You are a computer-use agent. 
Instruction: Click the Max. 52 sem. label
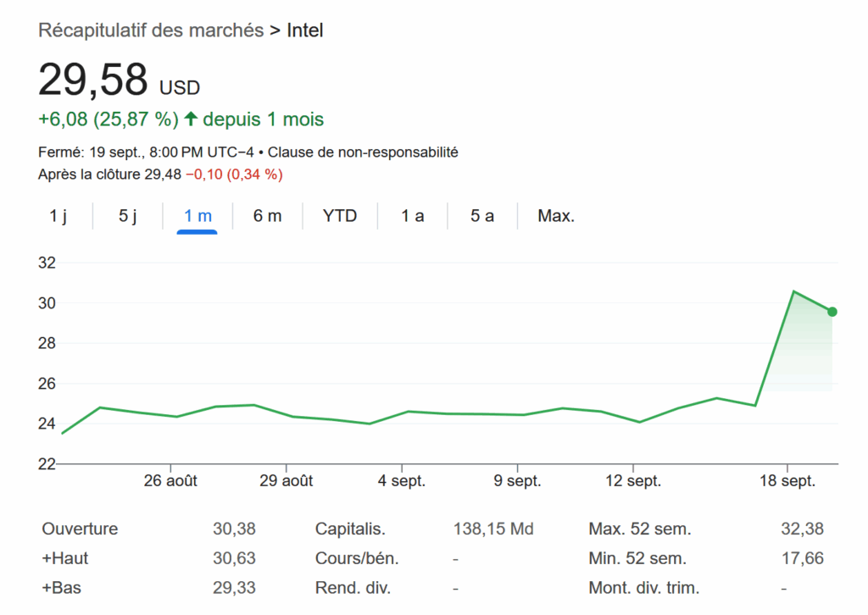(x=640, y=529)
